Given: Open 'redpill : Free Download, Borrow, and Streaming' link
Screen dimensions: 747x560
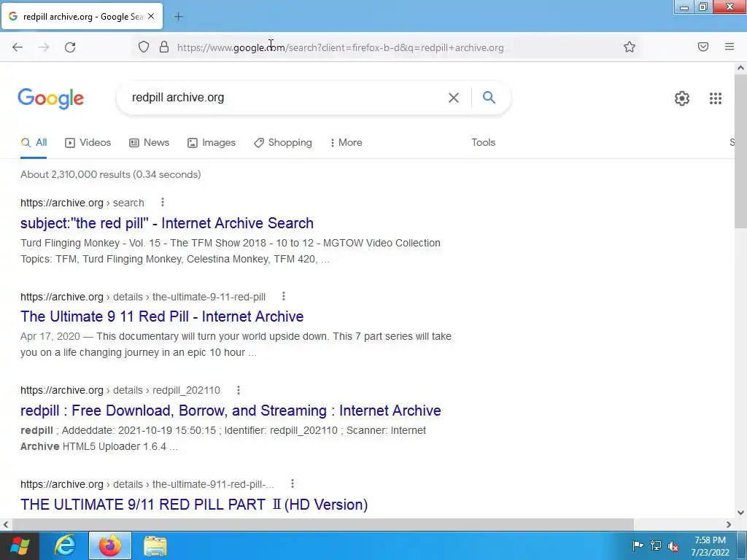Looking at the screenshot, I should (x=231, y=410).
